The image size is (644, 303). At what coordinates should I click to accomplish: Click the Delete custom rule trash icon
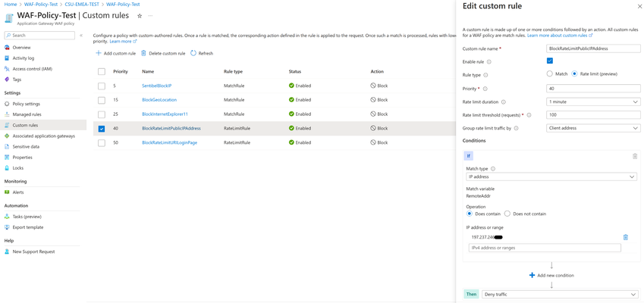pyautogui.click(x=144, y=53)
